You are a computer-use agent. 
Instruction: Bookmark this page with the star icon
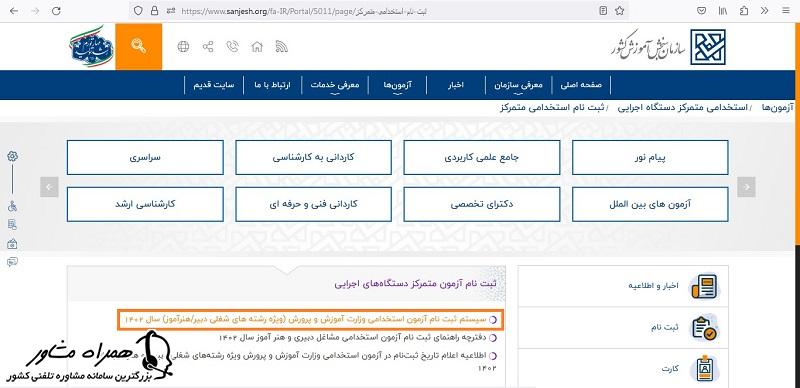619,11
